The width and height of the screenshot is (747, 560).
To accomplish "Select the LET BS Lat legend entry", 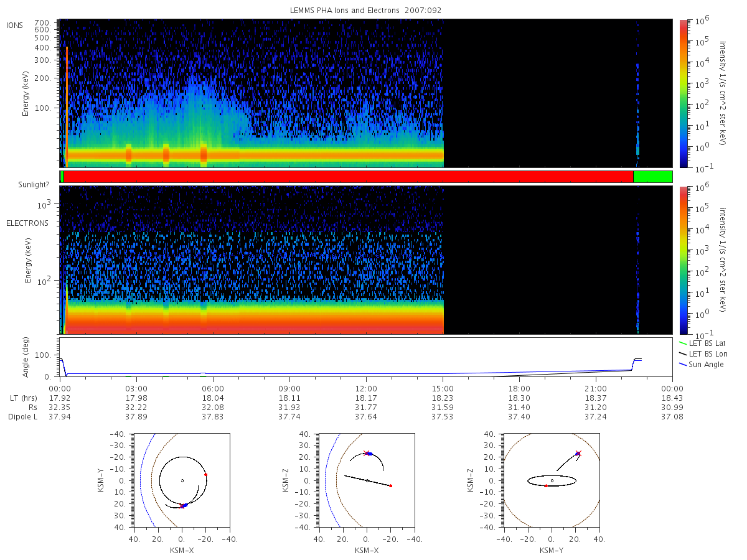I will click(702, 343).
